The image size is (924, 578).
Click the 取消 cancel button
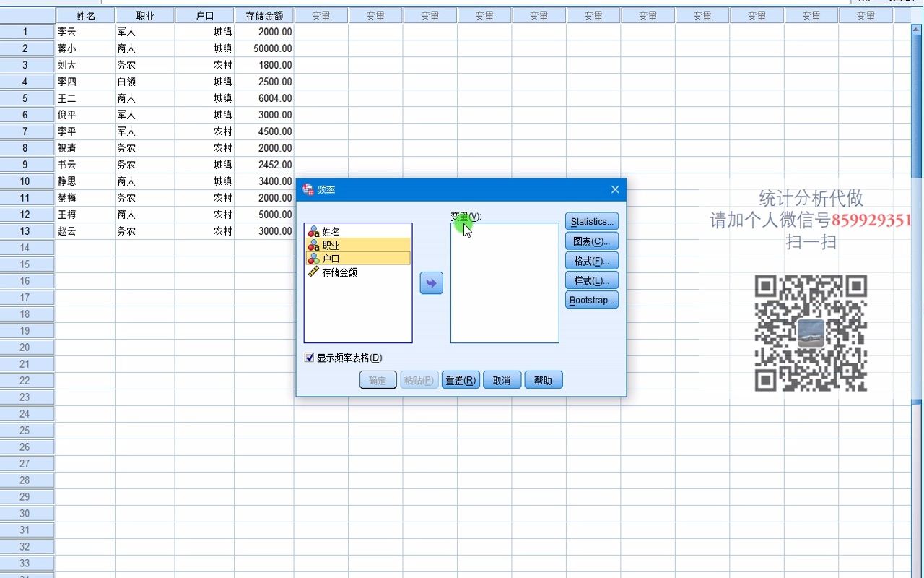point(502,380)
